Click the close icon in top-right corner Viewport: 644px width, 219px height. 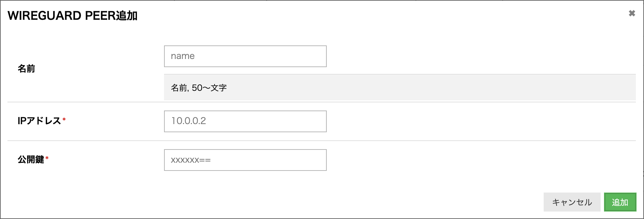coord(631,14)
